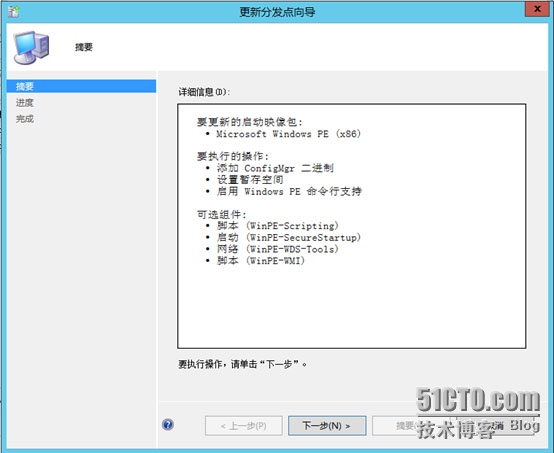Click inside the details text box

coord(352,226)
